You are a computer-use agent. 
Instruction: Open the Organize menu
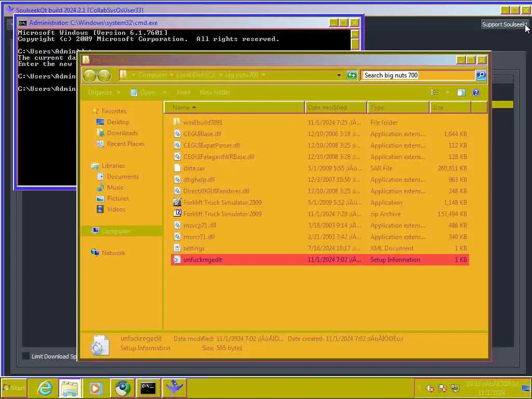[x=103, y=92]
